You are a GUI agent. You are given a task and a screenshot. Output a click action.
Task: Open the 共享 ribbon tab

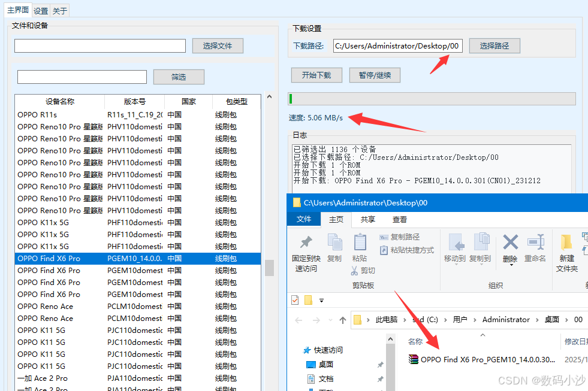tap(367, 220)
